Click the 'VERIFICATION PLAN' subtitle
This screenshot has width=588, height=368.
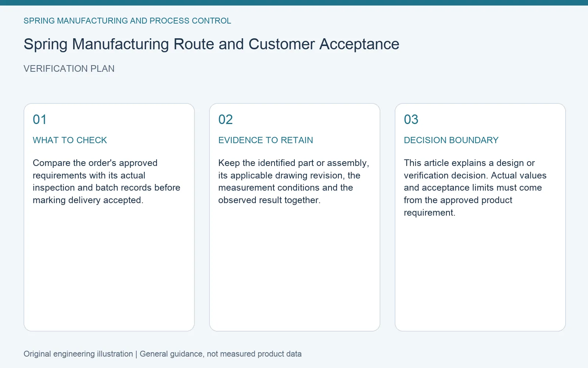tap(69, 69)
